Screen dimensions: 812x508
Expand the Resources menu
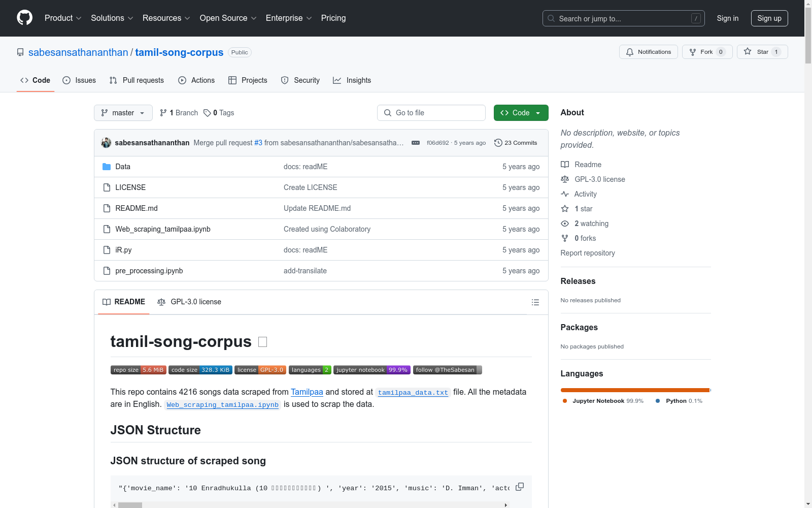(166, 18)
